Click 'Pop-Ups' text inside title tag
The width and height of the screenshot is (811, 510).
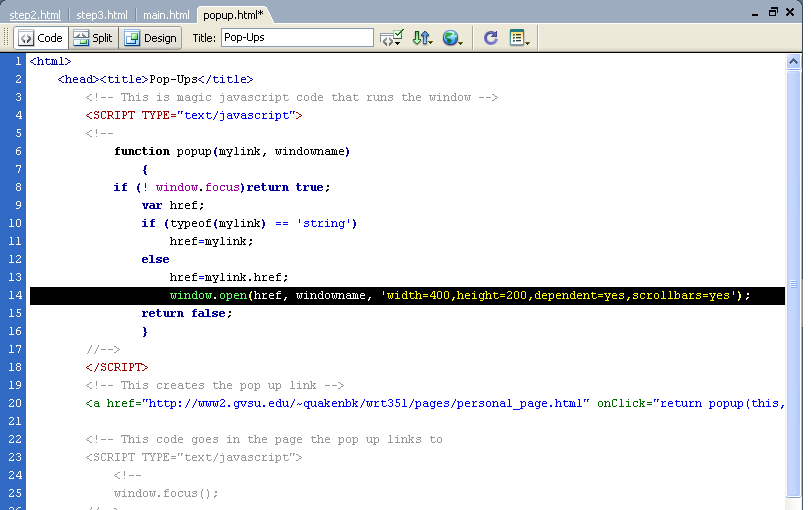(x=173, y=79)
